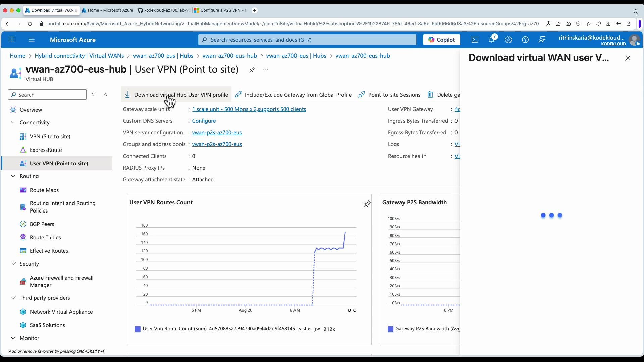Open the Feedback icon in header
Image resolution: width=644 pixels, height=362 pixels.
[542, 40]
